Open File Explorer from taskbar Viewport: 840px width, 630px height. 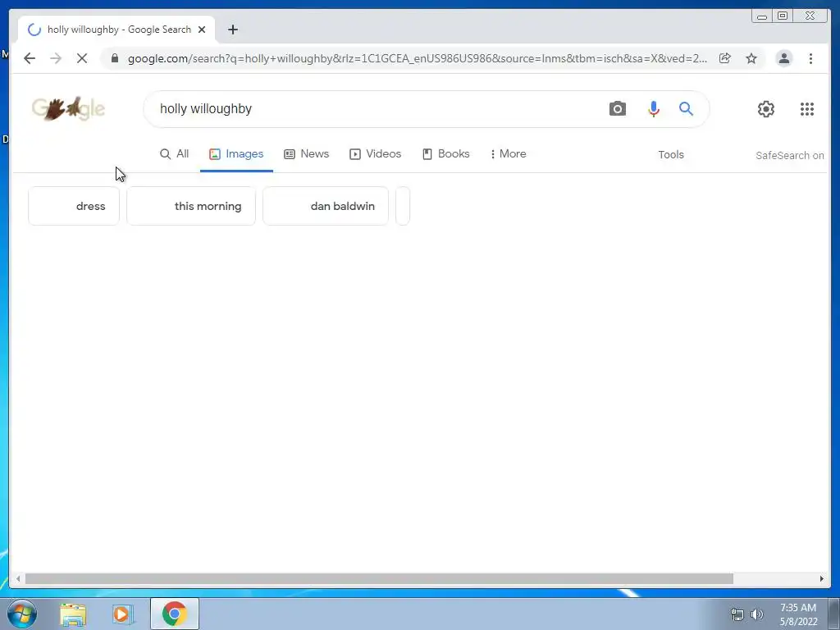73,614
